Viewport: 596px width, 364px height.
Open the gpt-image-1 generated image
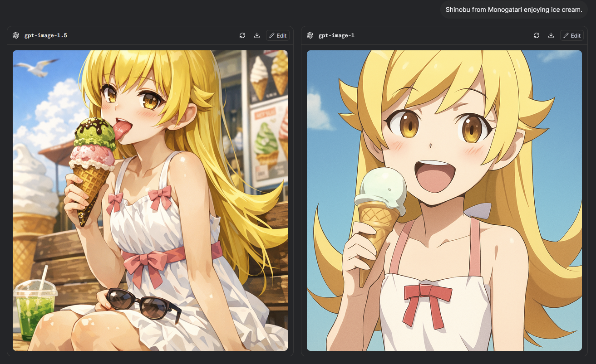[x=444, y=200]
